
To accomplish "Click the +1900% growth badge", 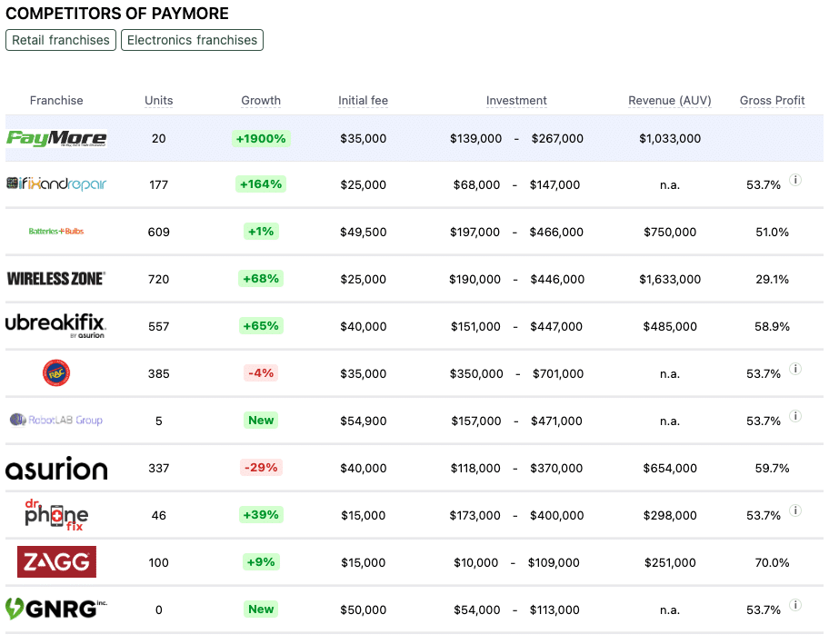I will point(261,138).
